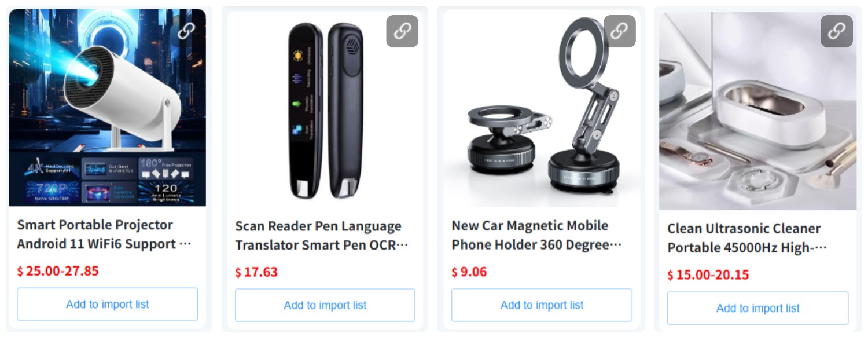The width and height of the screenshot is (868, 337).
Task: Add Smart Portable Projector to import list
Action: (108, 305)
